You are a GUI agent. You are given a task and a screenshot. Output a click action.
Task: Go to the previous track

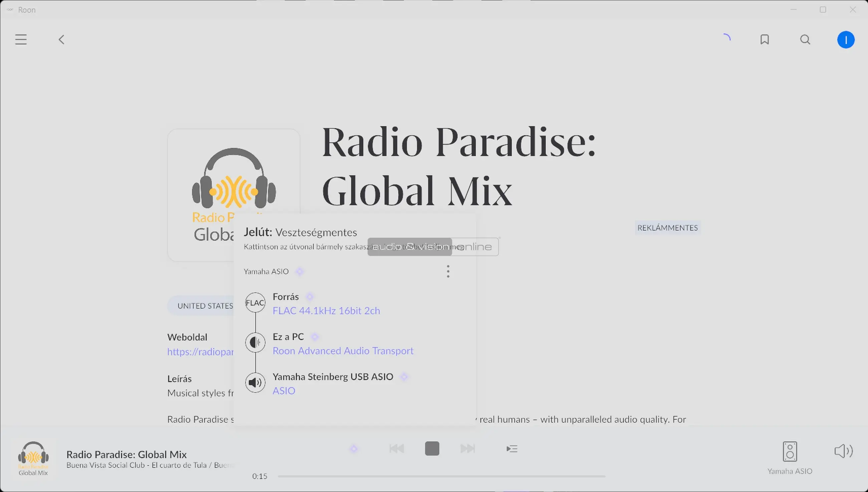396,449
